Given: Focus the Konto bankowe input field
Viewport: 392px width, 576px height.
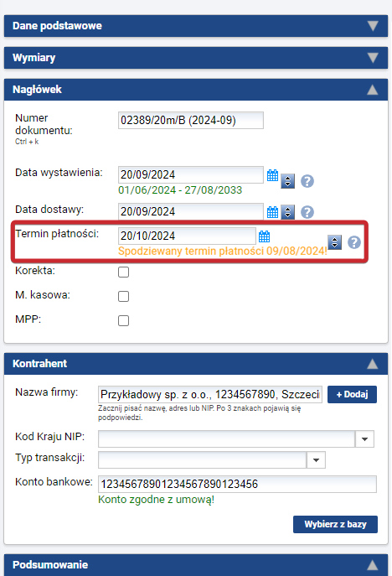Looking at the screenshot, I should coord(237,484).
